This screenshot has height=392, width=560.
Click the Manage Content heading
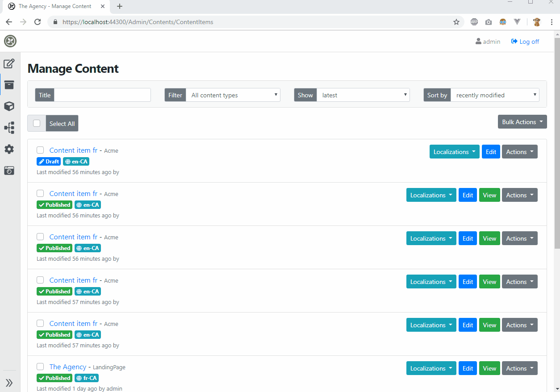(x=73, y=68)
